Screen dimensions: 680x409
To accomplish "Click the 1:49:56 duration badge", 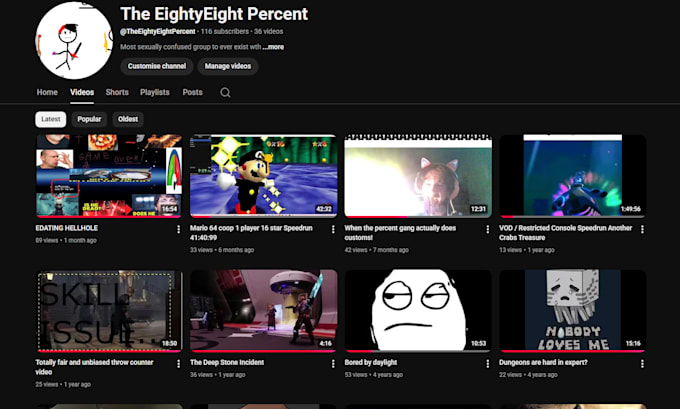I will (631, 209).
